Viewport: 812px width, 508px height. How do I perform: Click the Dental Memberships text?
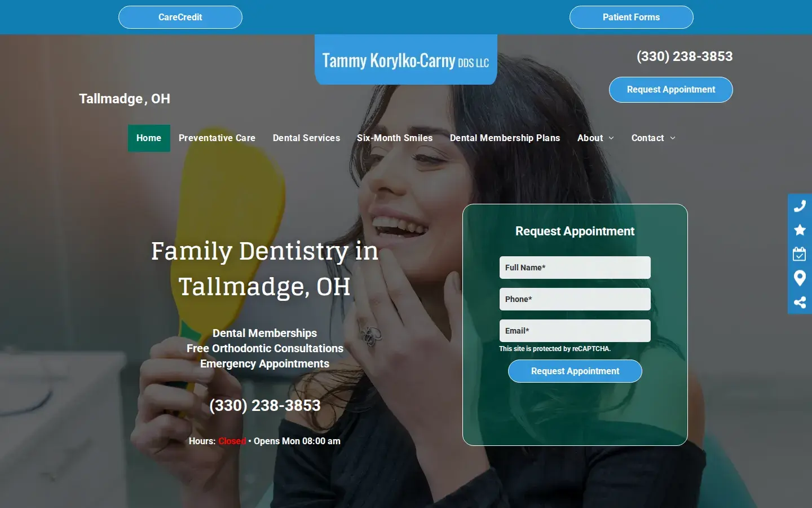265,333
